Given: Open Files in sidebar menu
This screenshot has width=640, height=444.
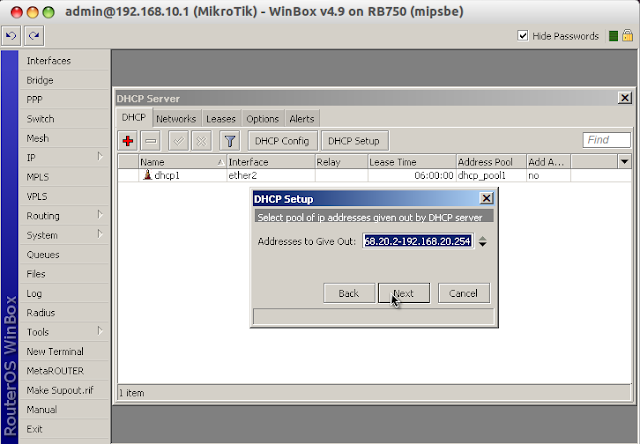Looking at the screenshot, I should pos(64,274).
